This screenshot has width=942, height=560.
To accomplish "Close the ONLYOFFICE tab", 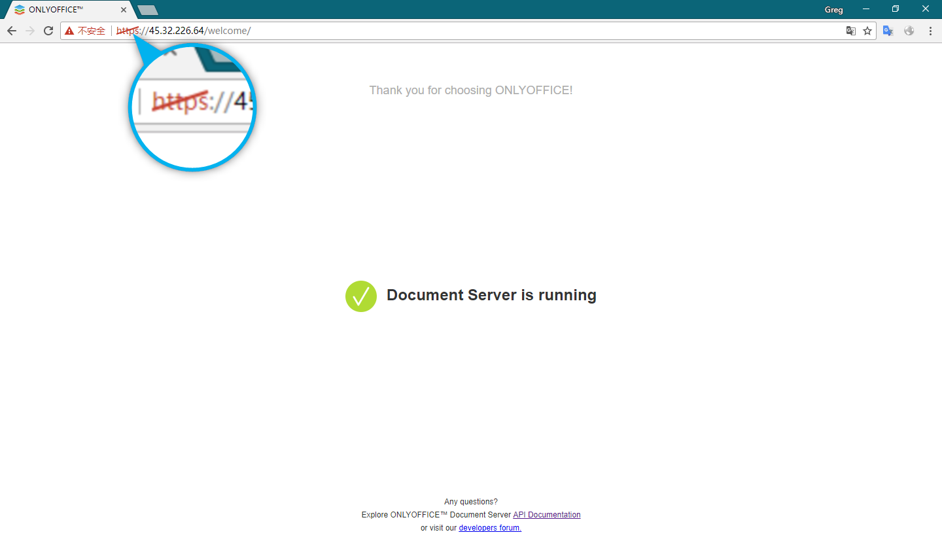I will pyautogui.click(x=124, y=10).
